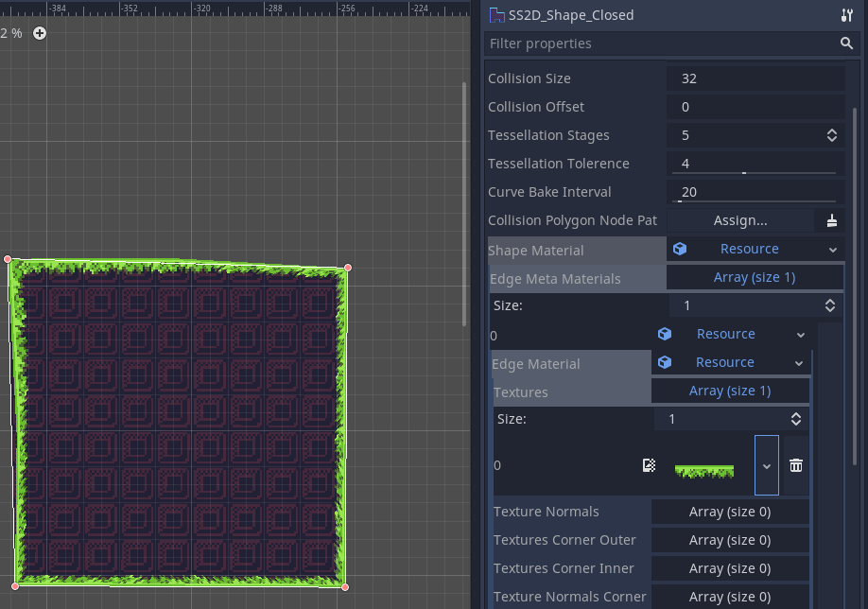Viewport: 868px width, 609px height.
Task: Click Assign for Collision Polygon Node Path
Action: pos(740,220)
